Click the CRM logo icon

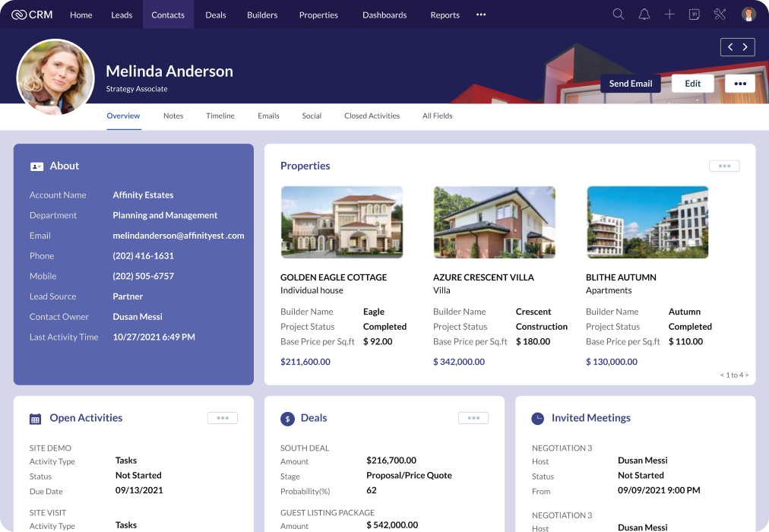(x=19, y=15)
